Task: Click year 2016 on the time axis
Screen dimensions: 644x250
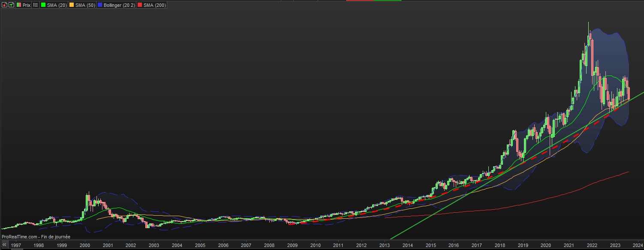Action: click(x=453, y=246)
